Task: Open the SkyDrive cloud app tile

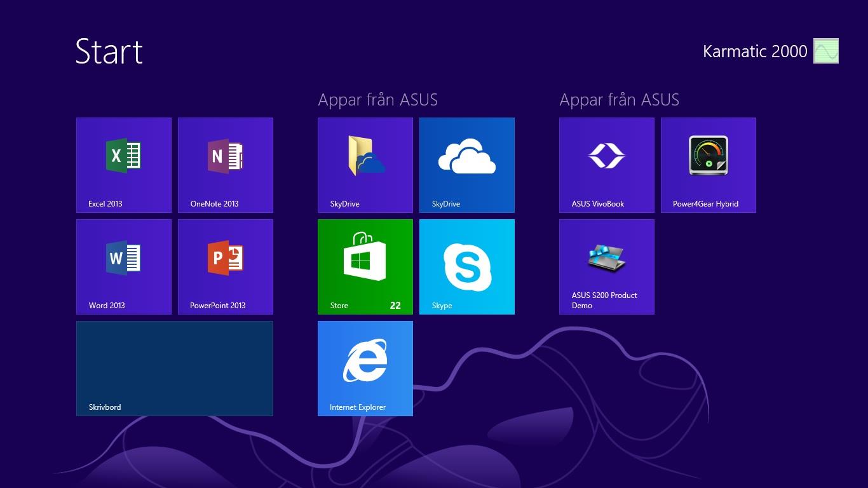Action: point(467,165)
